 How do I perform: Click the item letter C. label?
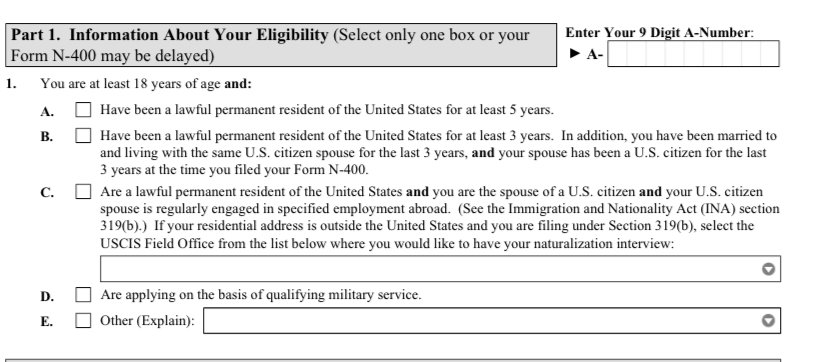(x=47, y=193)
